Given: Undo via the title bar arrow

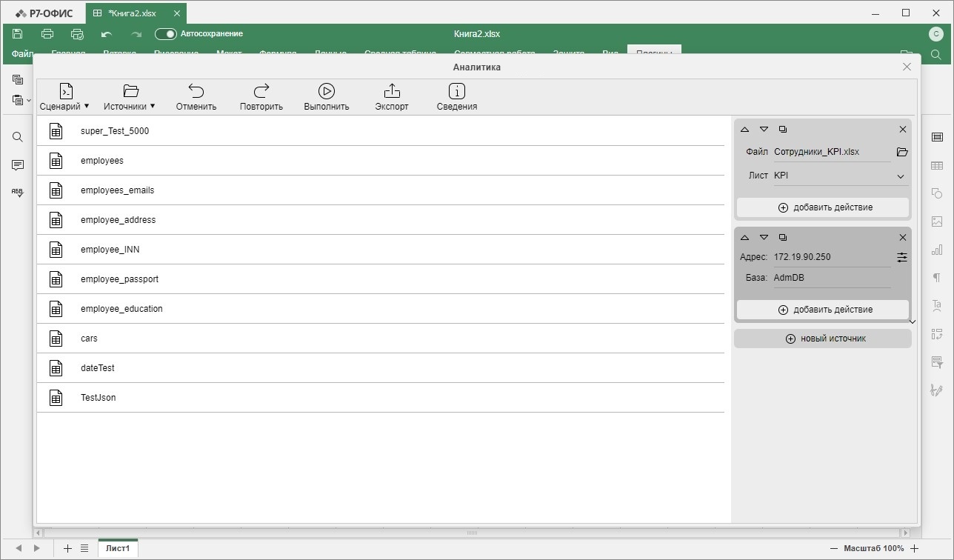Looking at the screenshot, I should coord(107,34).
